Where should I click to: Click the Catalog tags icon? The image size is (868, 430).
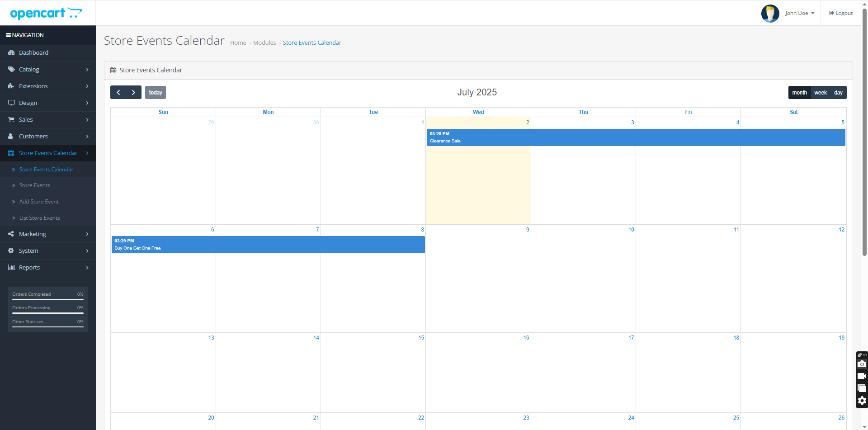11,70
